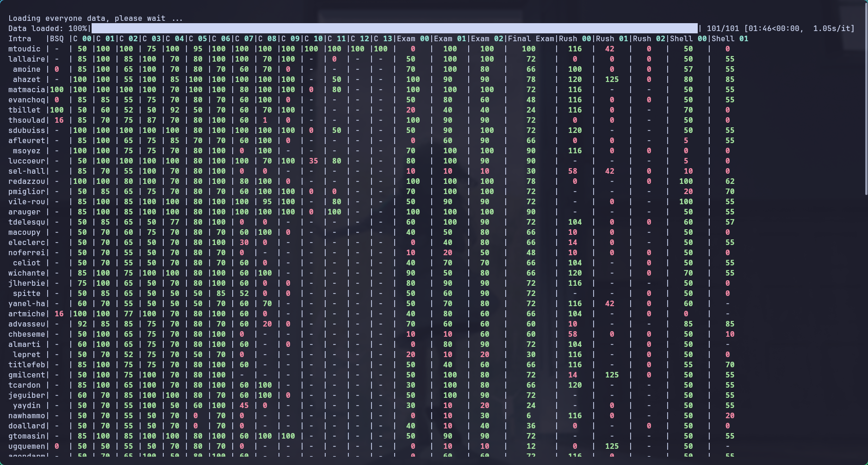
Task: Click the username 'eleclerc'
Action: pyautogui.click(x=27, y=242)
